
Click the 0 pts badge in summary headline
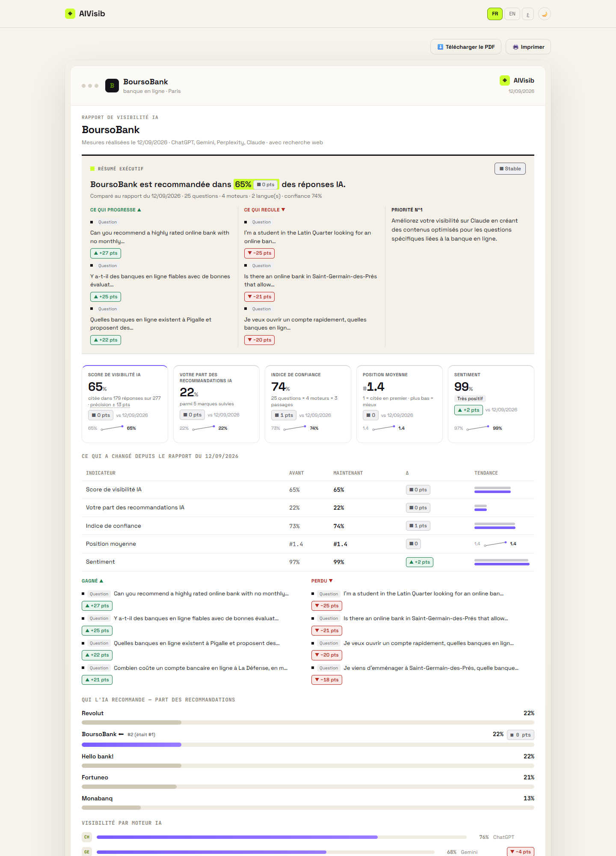pyautogui.click(x=266, y=184)
